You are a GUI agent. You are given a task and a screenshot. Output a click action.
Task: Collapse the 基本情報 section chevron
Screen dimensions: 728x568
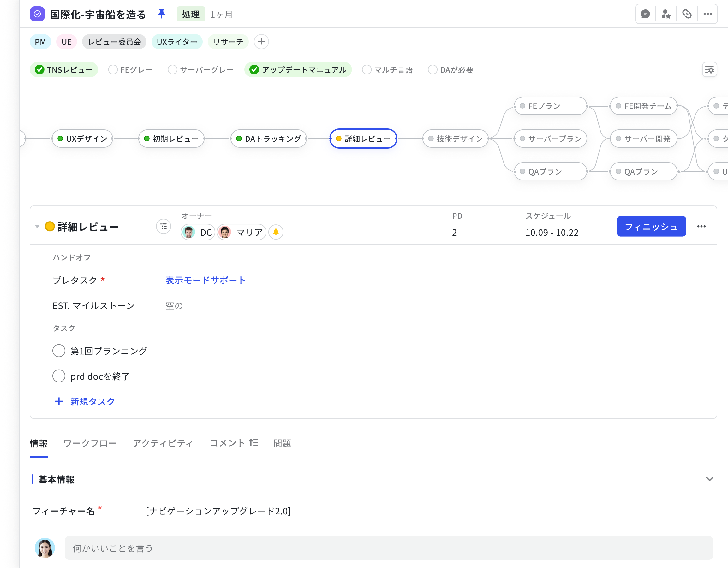(709, 479)
